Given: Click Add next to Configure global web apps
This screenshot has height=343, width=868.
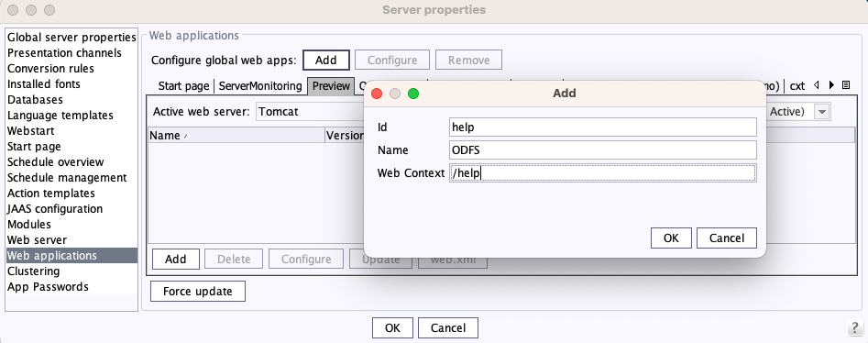Looking at the screenshot, I should (326, 60).
